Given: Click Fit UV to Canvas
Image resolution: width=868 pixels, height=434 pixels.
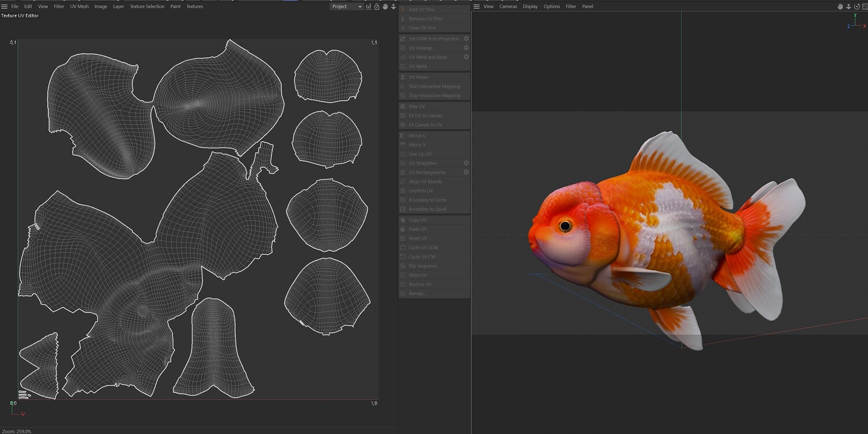Looking at the screenshot, I should click(435, 116).
